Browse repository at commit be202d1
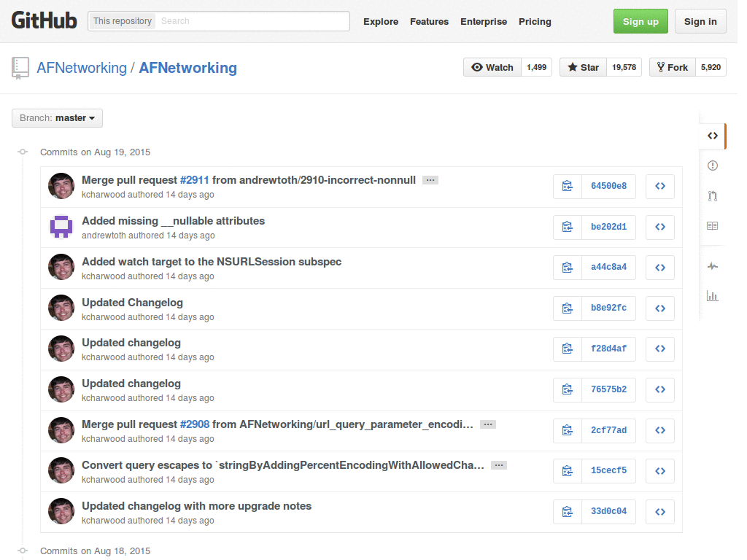747x560 pixels. [x=659, y=227]
